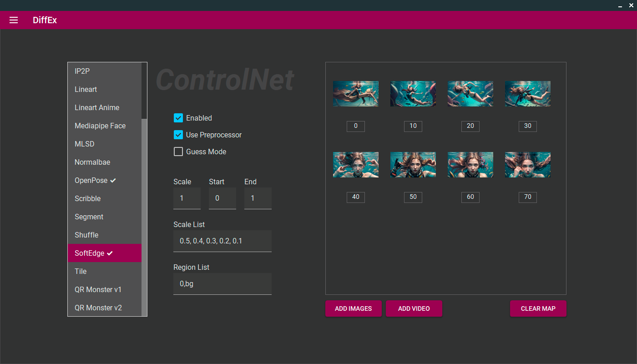Screen dimensions: 637x364
Task: Select the Lineart Anime model
Action: point(105,107)
